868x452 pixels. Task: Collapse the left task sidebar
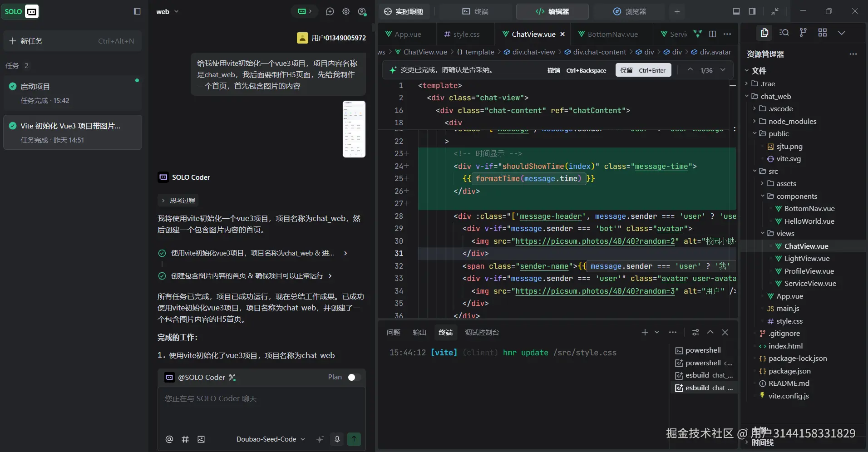pos(137,11)
